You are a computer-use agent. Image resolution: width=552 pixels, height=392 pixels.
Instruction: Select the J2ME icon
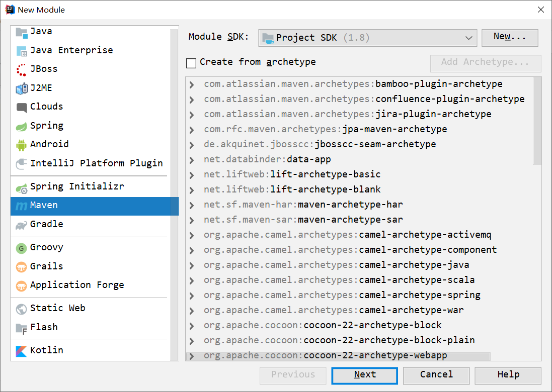point(21,88)
